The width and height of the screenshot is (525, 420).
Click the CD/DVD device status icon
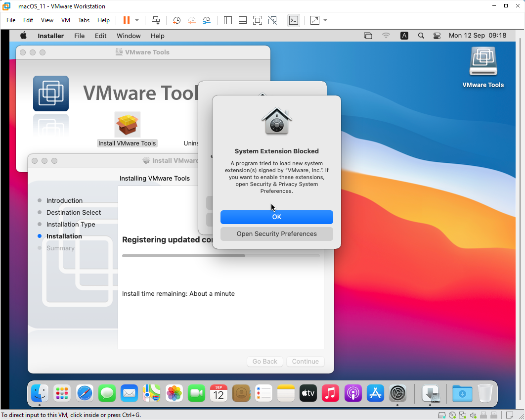(452, 416)
